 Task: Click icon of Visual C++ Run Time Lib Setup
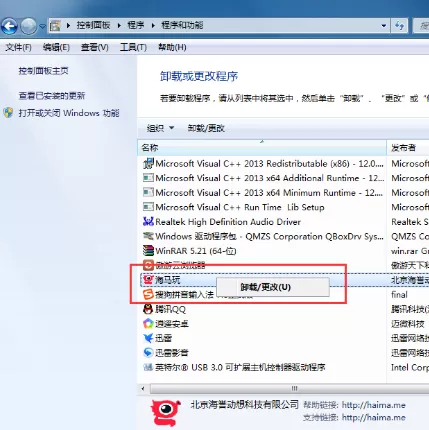click(148, 207)
